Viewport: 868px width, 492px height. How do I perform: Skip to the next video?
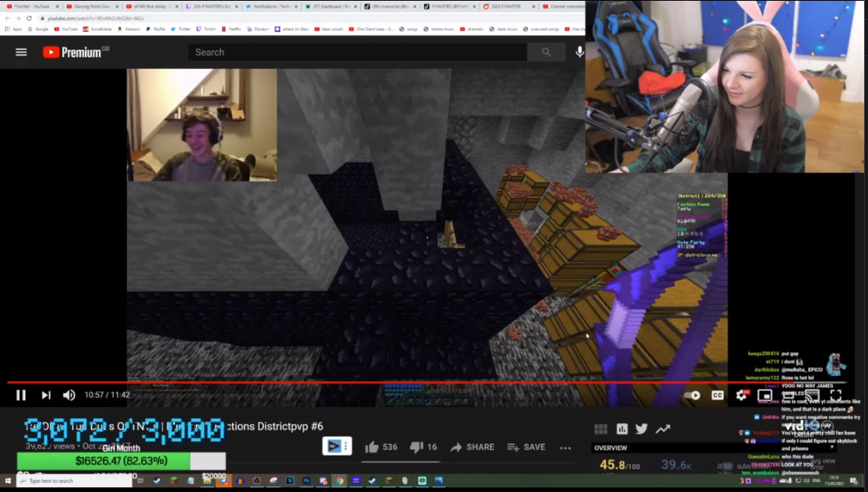pyautogui.click(x=46, y=395)
